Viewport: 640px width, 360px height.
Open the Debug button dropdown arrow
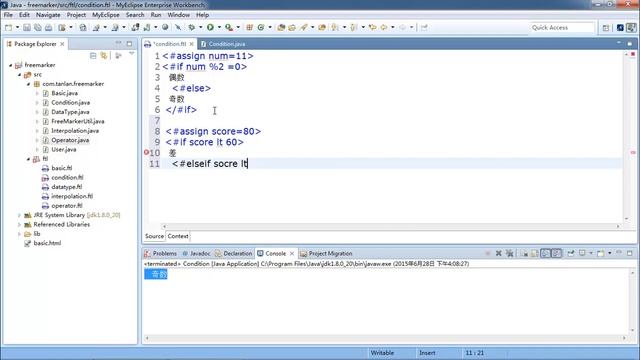pos(200,27)
